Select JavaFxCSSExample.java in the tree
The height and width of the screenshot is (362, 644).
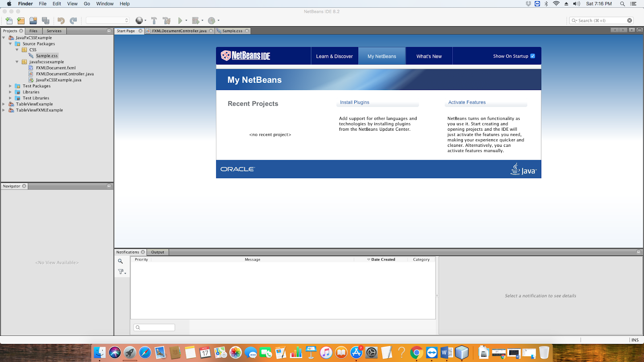coord(58,80)
